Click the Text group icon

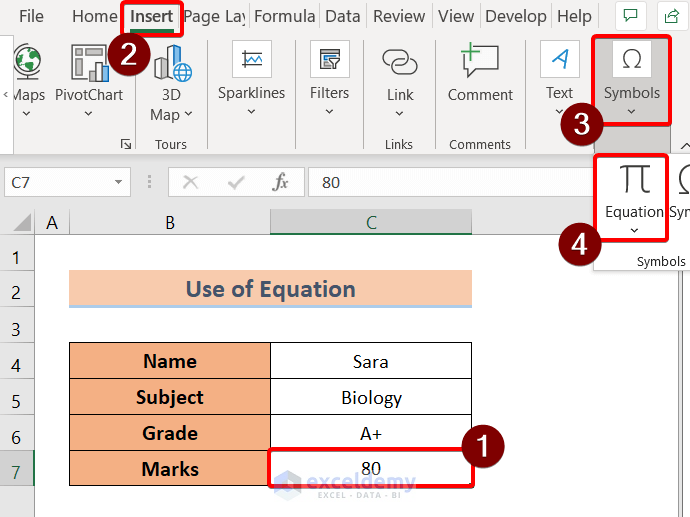point(559,60)
